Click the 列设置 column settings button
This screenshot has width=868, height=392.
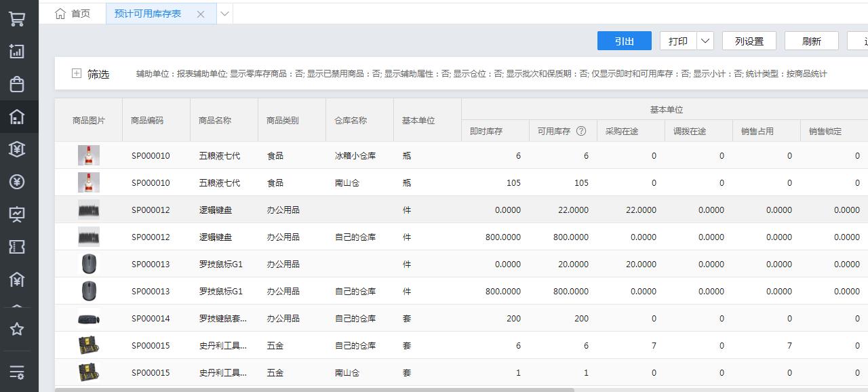point(749,41)
